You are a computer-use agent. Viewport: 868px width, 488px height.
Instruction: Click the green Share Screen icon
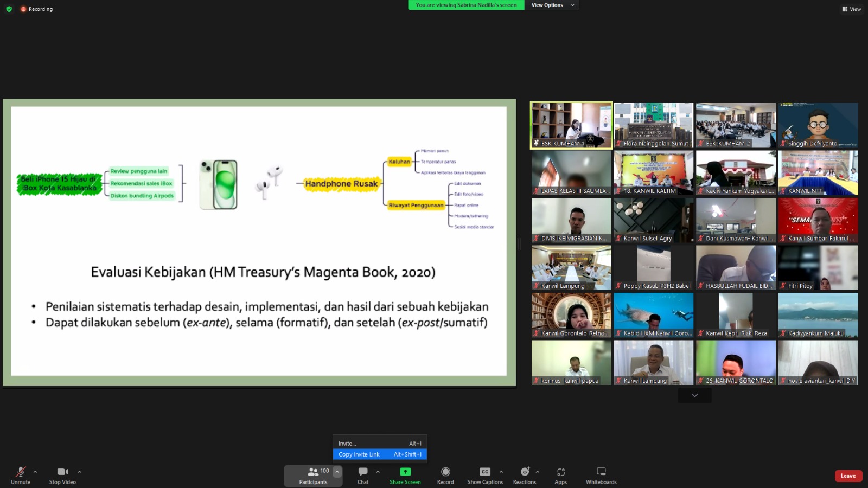pyautogui.click(x=405, y=472)
